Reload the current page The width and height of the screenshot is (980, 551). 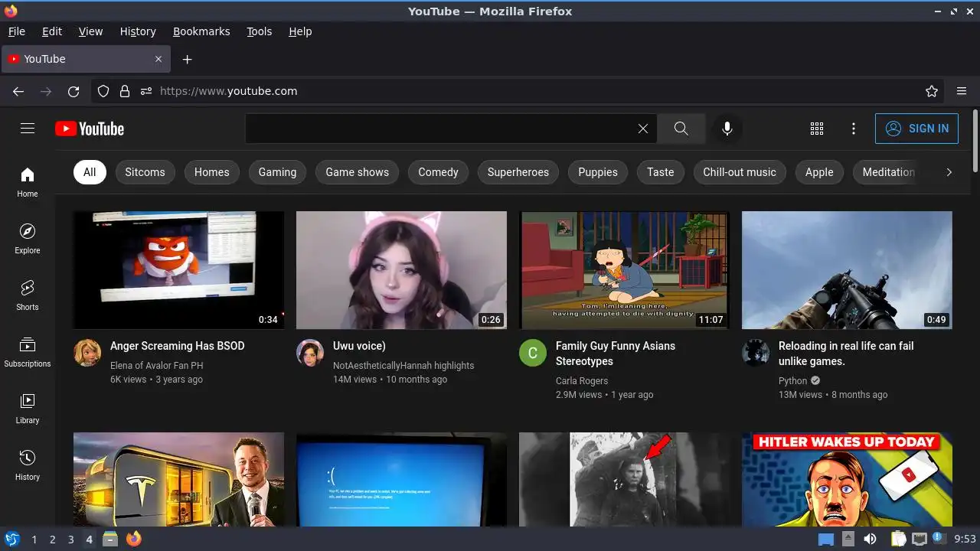coord(73,91)
